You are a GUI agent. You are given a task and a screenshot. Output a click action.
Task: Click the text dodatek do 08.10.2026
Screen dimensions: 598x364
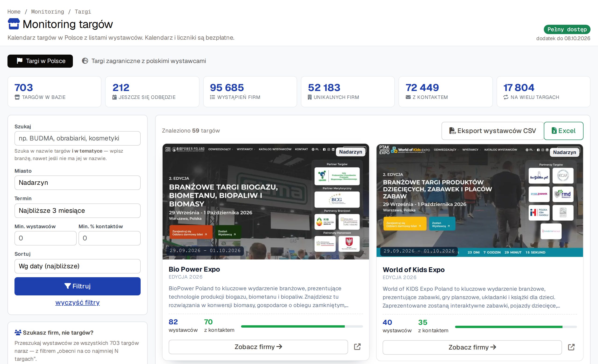[x=563, y=38]
